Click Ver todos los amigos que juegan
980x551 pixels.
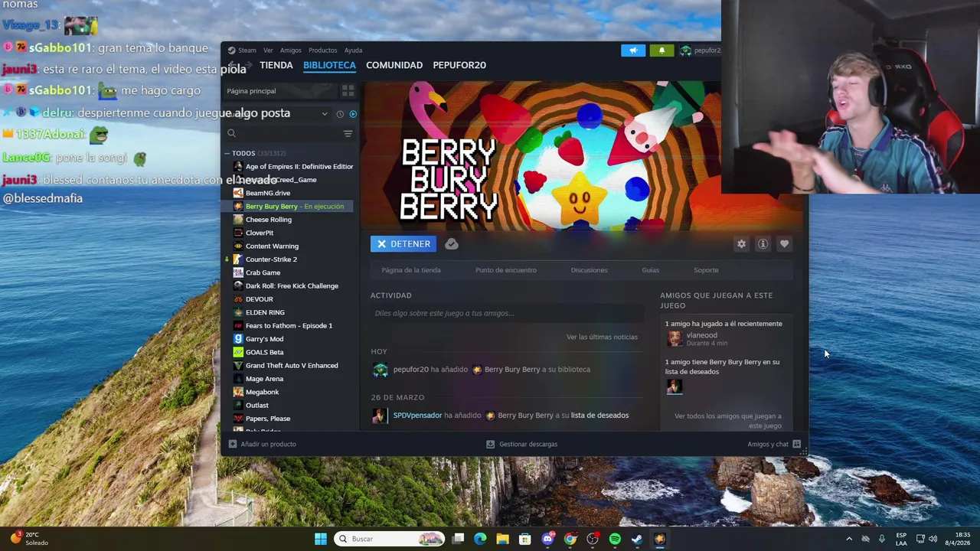point(727,421)
